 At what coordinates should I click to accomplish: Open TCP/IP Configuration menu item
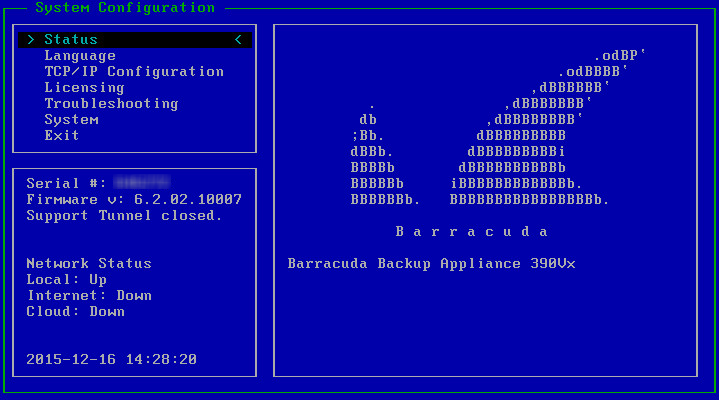134,72
